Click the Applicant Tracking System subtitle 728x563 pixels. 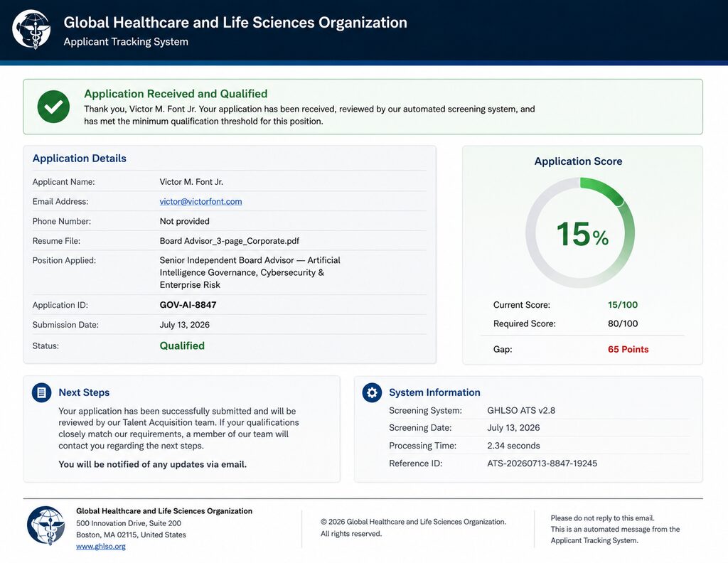click(126, 42)
